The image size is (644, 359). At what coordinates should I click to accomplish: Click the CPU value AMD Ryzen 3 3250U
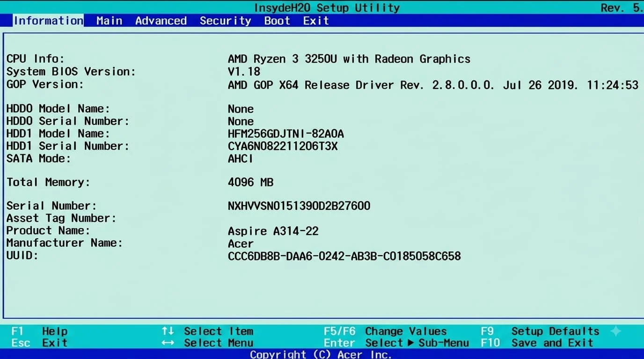point(349,59)
